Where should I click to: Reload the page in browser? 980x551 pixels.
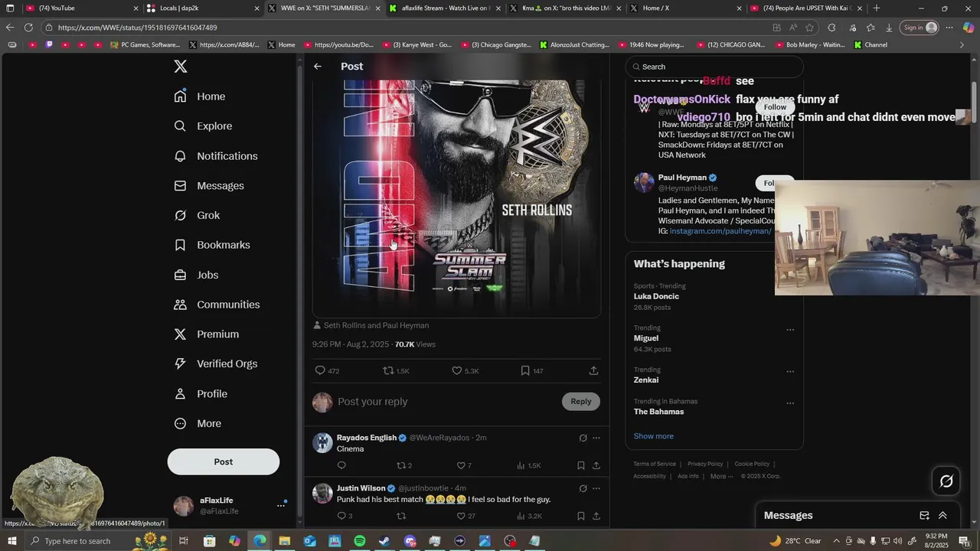click(28, 28)
